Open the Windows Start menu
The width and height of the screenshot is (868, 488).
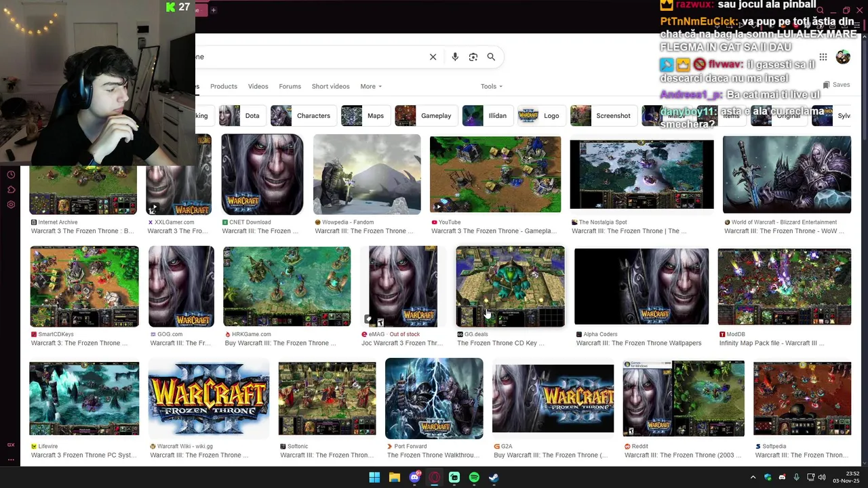pos(374,477)
